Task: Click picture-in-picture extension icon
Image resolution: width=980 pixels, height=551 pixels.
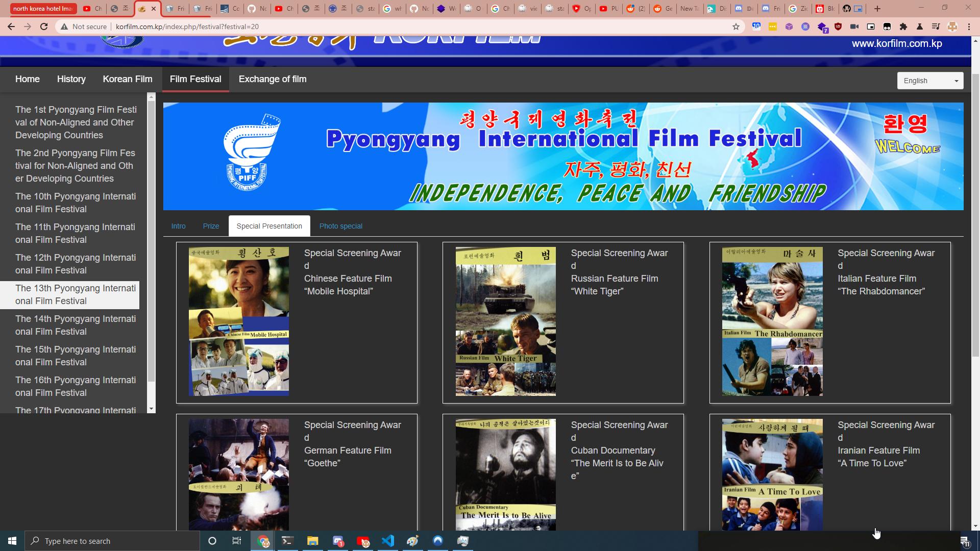Action: point(871,27)
